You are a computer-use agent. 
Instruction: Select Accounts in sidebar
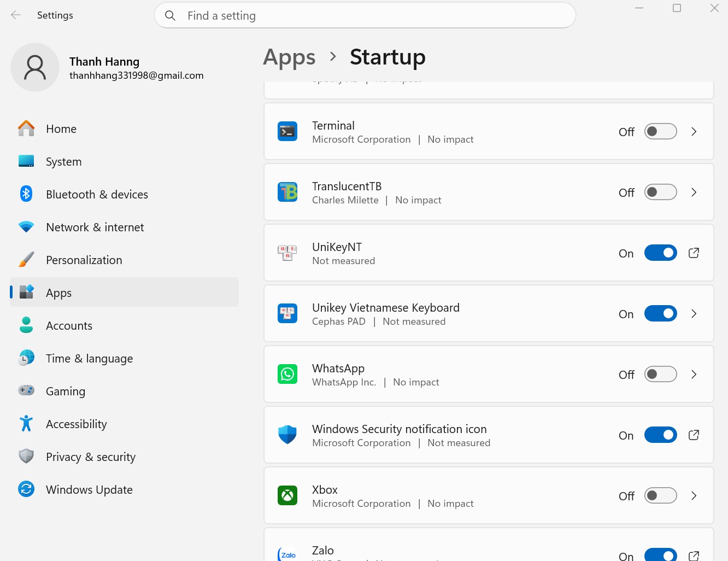(124, 325)
